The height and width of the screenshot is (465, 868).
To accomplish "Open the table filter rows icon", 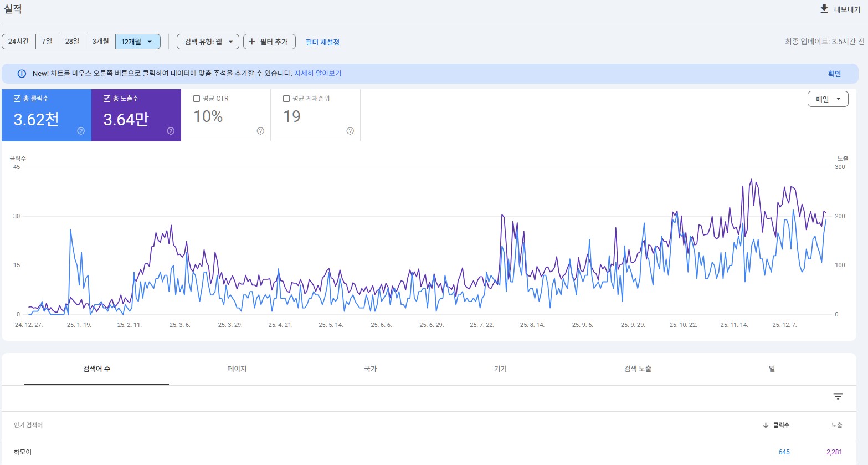I will [x=838, y=396].
